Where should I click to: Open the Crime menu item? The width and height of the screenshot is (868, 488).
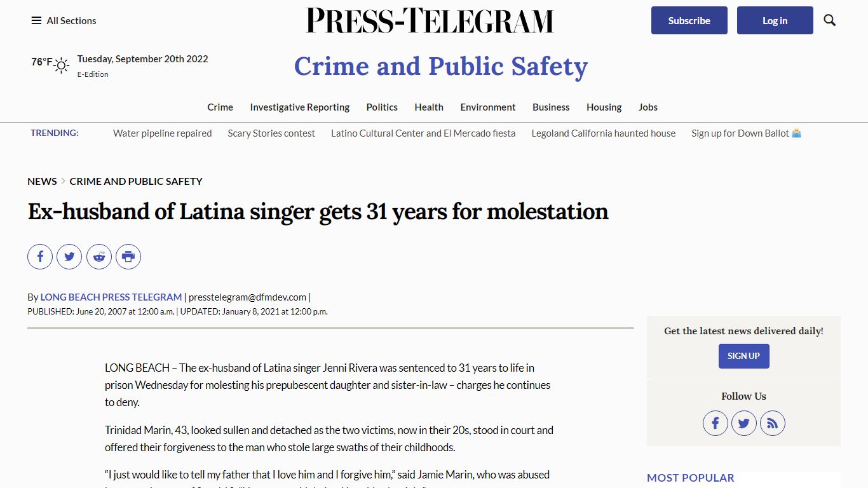[x=220, y=107]
